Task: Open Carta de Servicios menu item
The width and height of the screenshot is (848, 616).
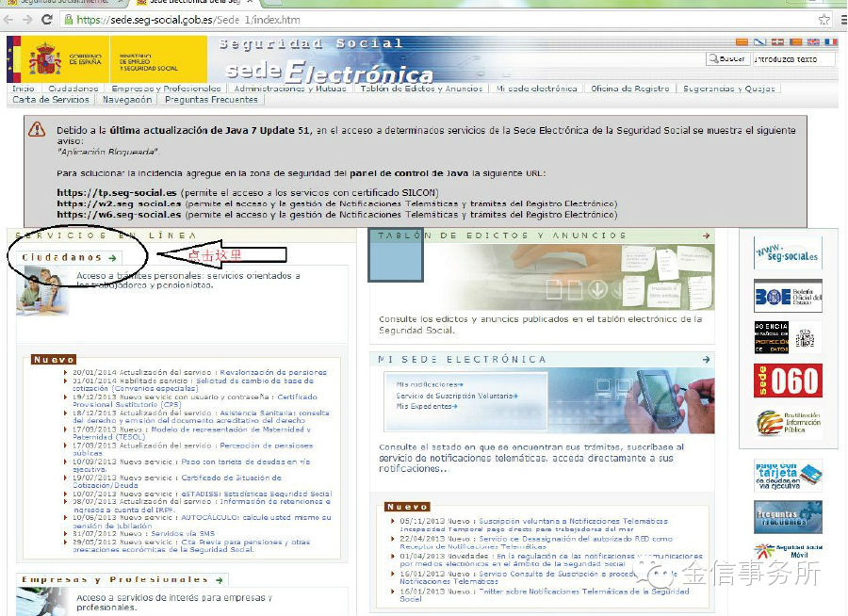Action: tap(51, 100)
